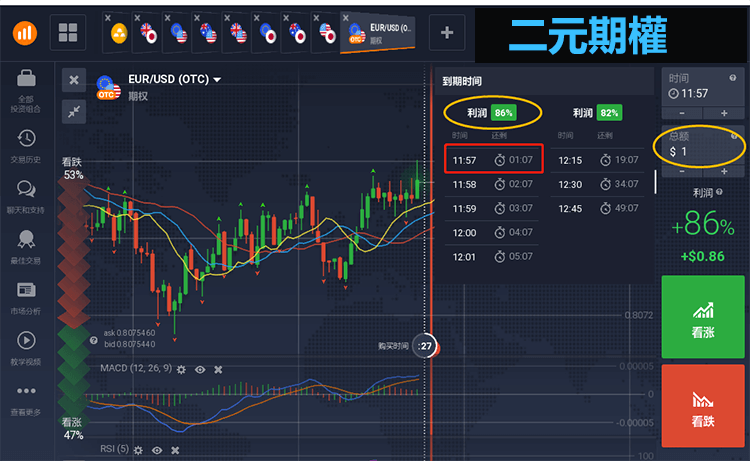The height and width of the screenshot is (461, 750).
Task: Play 教学视频 tutorial videos icon
Action: pyautogui.click(x=27, y=341)
